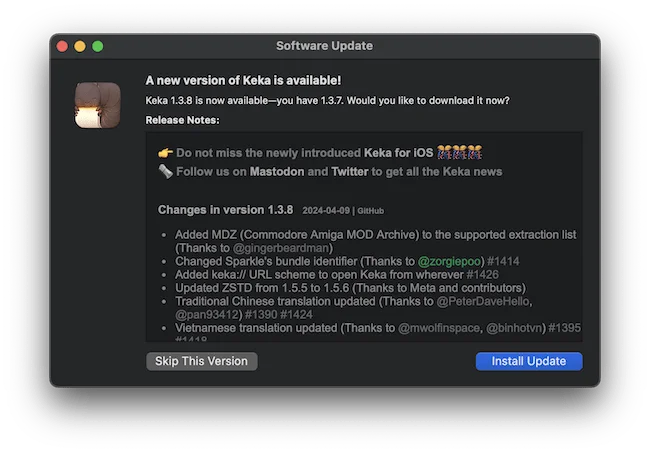
Task: Install the Keka 1.3.8 update
Action: tap(528, 361)
